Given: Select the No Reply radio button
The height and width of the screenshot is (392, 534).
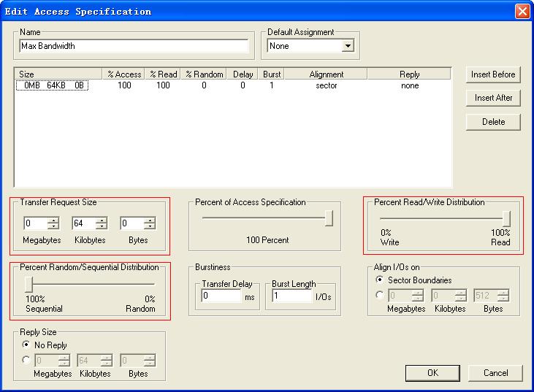Looking at the screenshot, I should coord(27,345).
